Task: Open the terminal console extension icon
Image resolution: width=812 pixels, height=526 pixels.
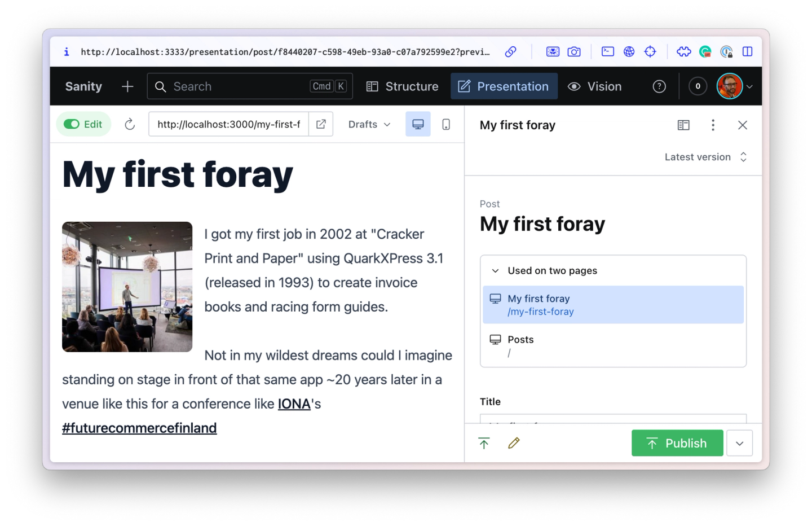Action: pyautogui.click(x=608, y=52)
